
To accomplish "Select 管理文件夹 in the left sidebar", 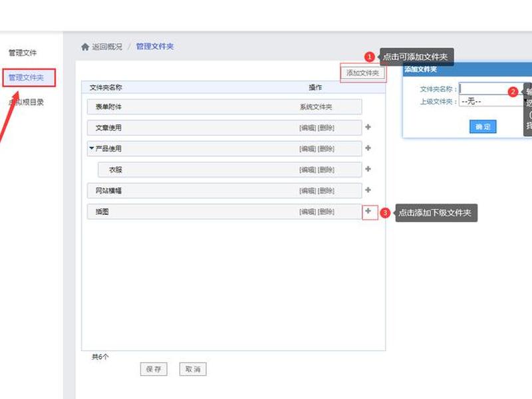I will (26, 78).
